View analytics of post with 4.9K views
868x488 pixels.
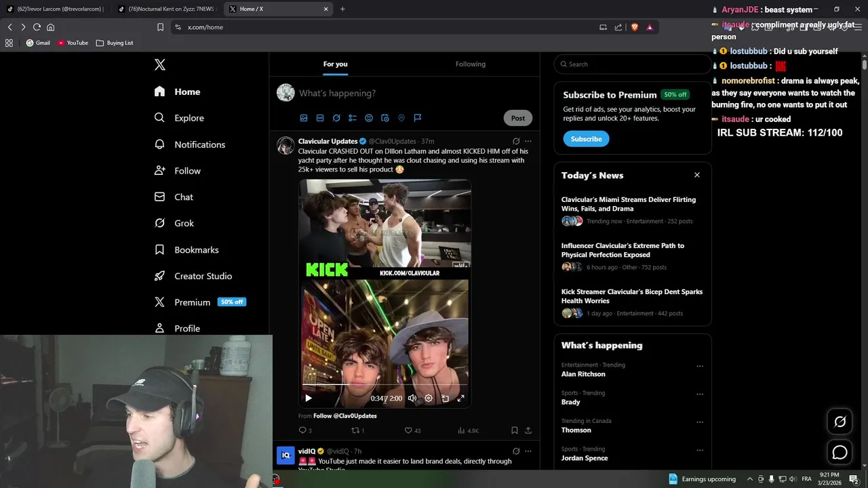pyautogui.click(x=468, y=430)
